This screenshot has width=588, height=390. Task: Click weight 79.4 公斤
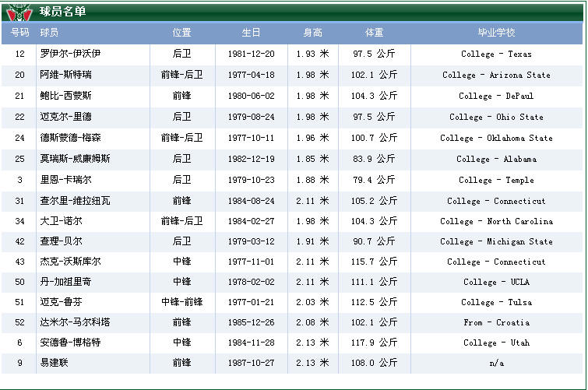point(375,180)
